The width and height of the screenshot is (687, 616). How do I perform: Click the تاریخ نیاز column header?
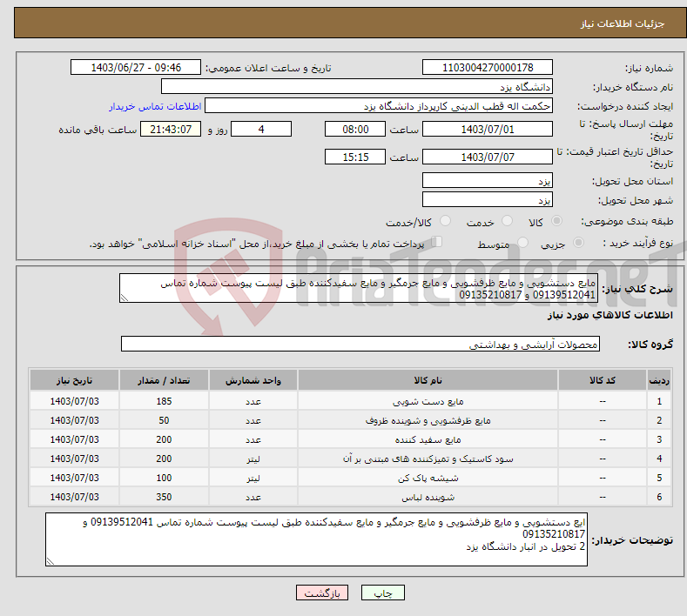pos(75,380)
